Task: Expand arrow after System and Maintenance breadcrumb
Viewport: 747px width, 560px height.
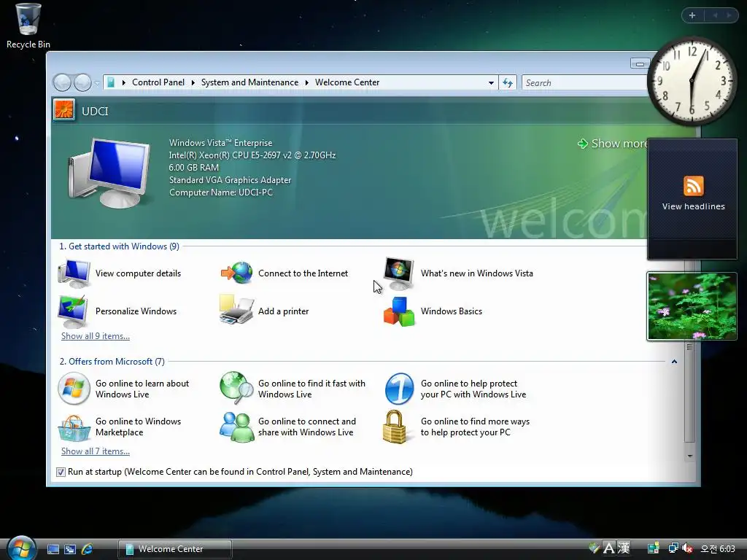Action: 307,83
